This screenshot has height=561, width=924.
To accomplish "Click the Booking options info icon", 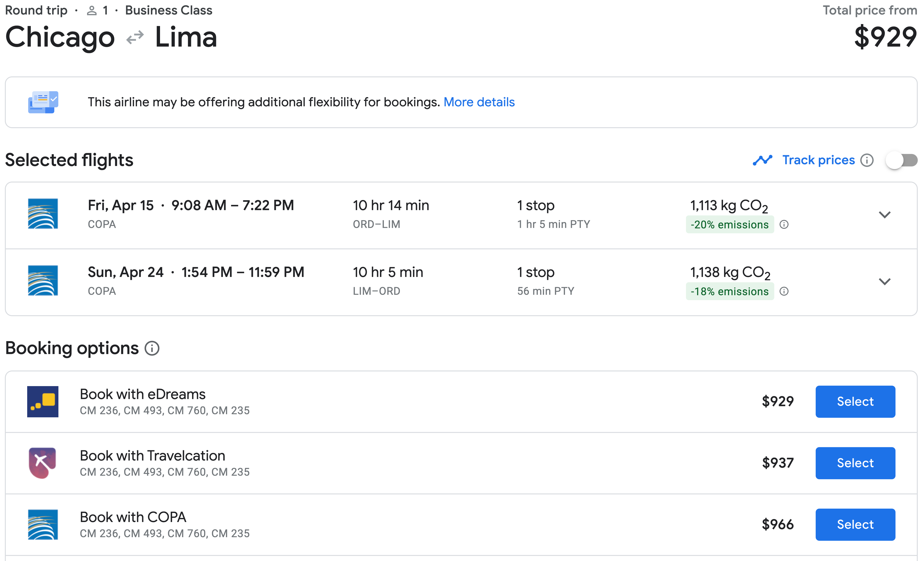I will 152,348.
